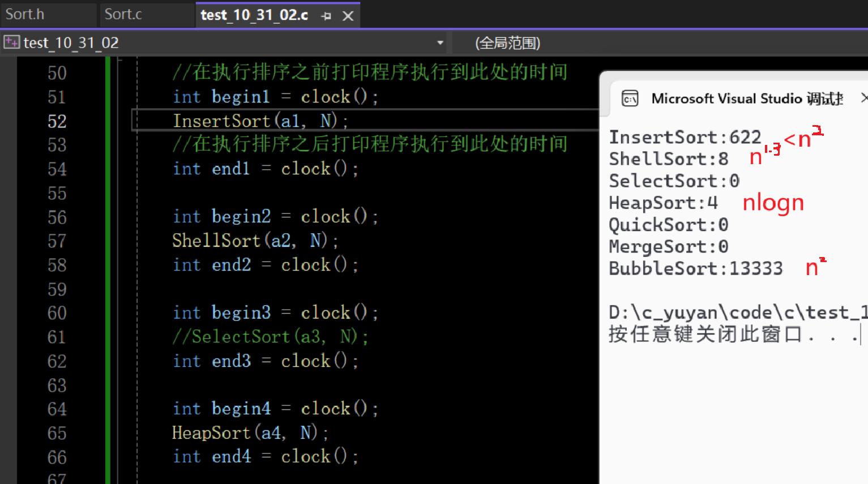868x484 pixels.
Task: Place cursor on 'int begin1 = clock();'
Action: tap(276, 97)
